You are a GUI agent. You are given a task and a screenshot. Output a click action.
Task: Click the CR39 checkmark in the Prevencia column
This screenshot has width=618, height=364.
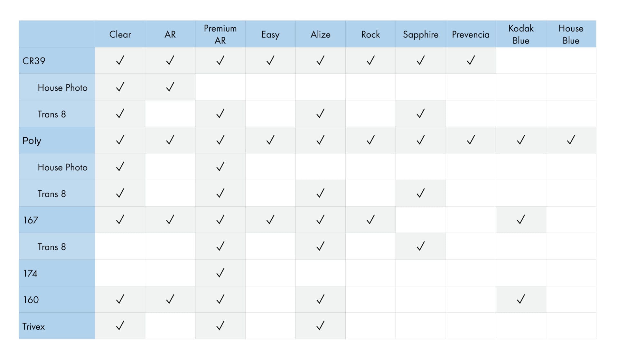[471, 60]
